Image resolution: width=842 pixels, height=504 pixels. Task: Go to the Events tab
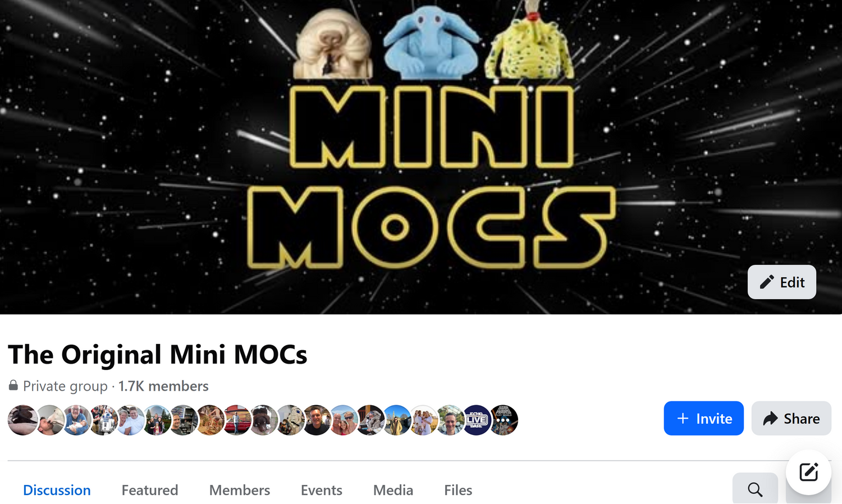[322, 490]
